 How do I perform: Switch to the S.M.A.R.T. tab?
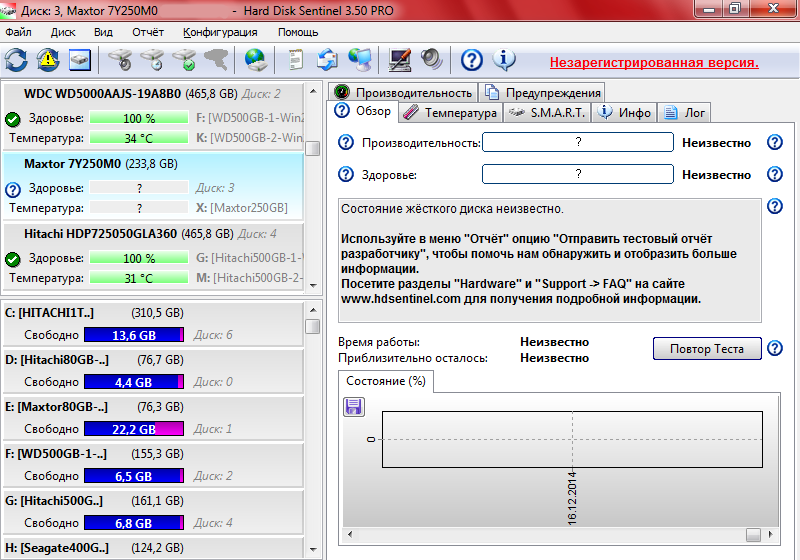[x=547, y=113]
